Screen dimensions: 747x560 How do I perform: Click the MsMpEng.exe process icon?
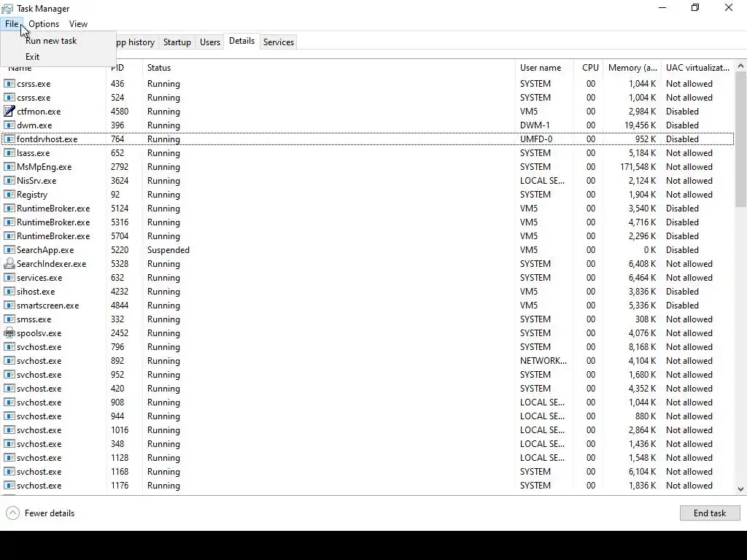click(9, 166)
